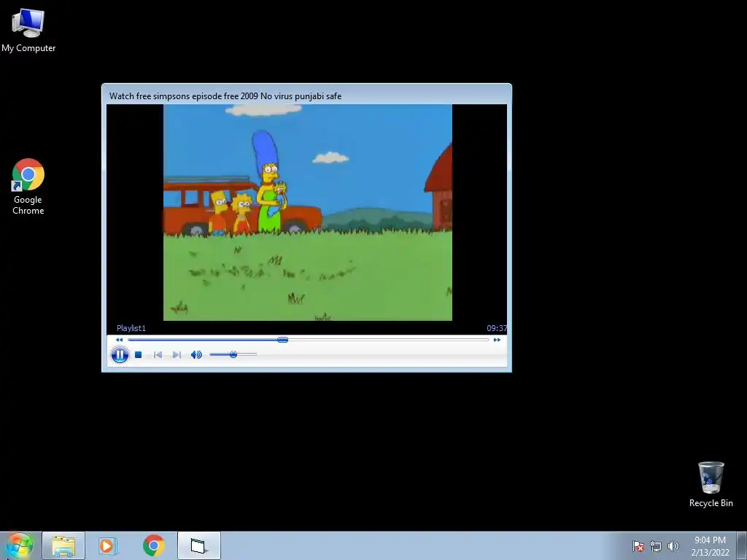
Task: Open the Action Center flag icon
Action: [x=638, y=546]
